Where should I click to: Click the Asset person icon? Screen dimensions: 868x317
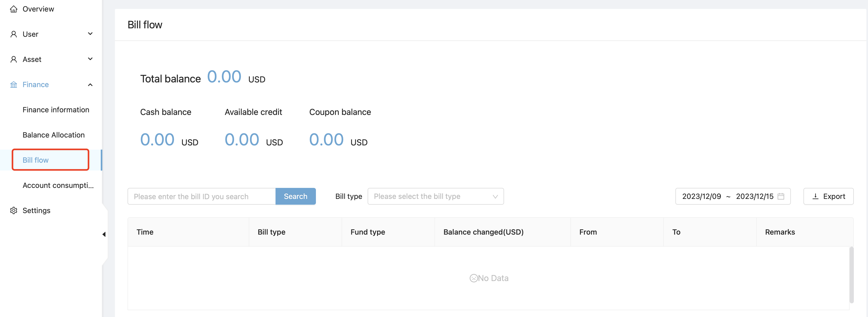tap(13, 59)
